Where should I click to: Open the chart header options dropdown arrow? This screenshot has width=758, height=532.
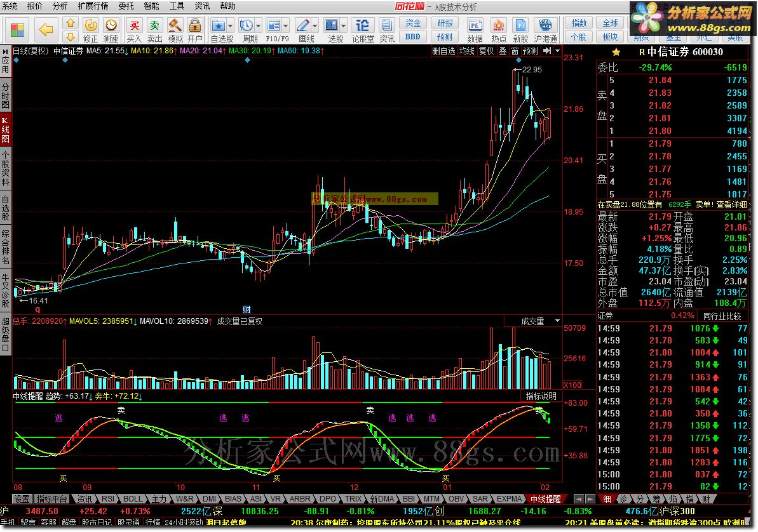[557, 51]
